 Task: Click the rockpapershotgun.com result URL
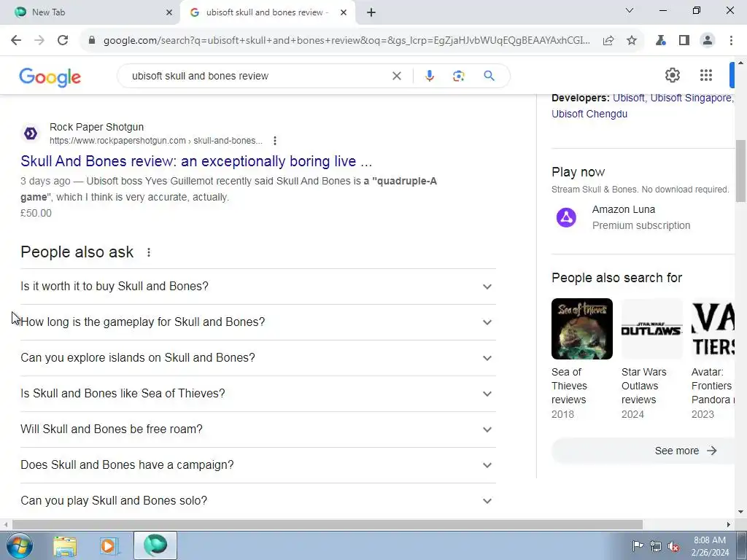(x=156, y=141)
